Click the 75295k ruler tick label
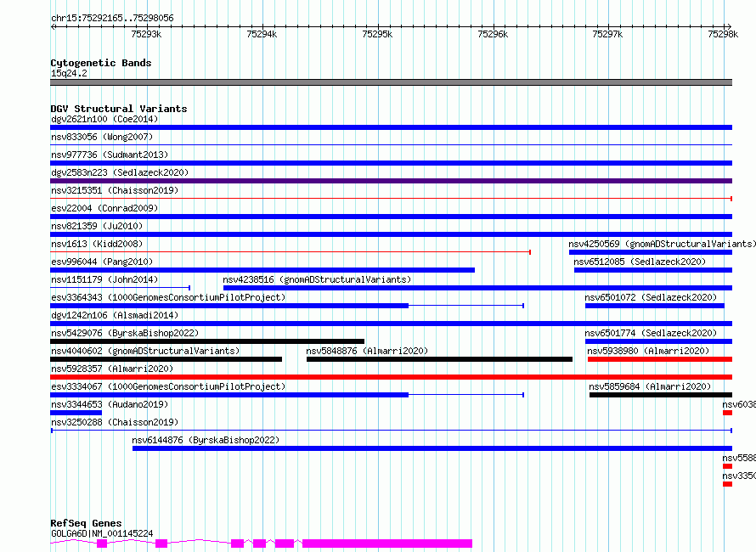The height and width of the screenshot is (552, 756). tap(377, 34)
